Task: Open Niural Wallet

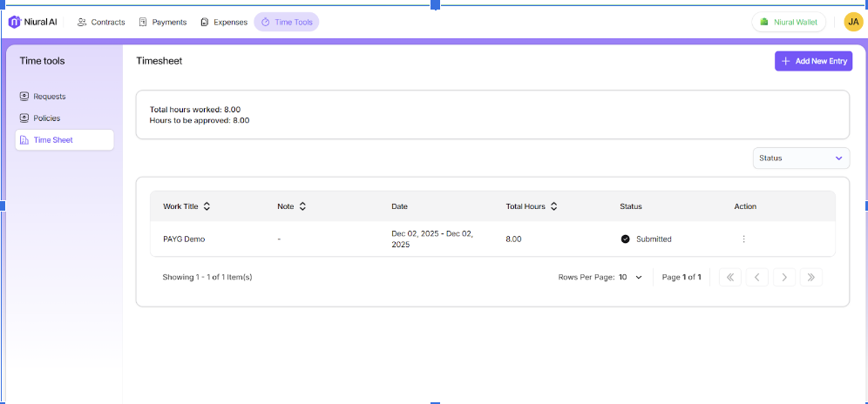Action: click(789, 22)
